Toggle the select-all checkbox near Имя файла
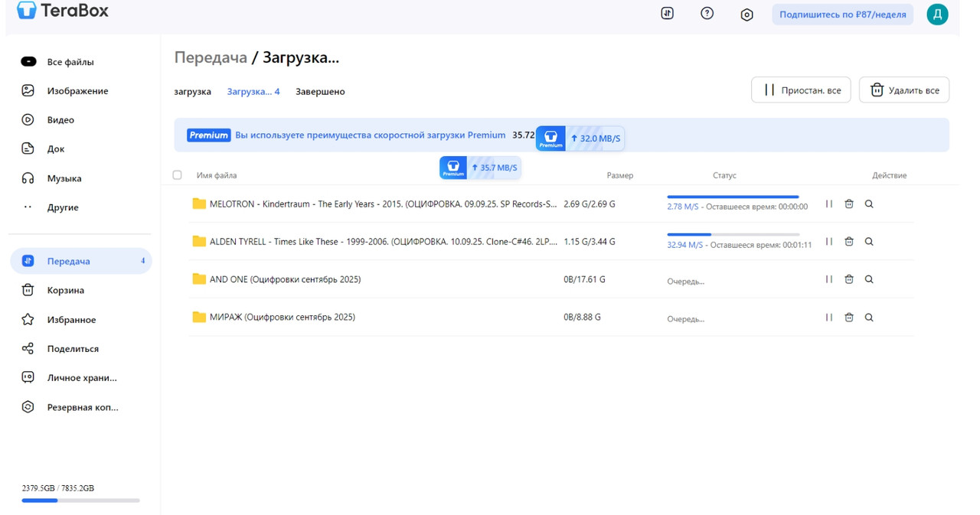980x515 pixels. click(178, 175)
